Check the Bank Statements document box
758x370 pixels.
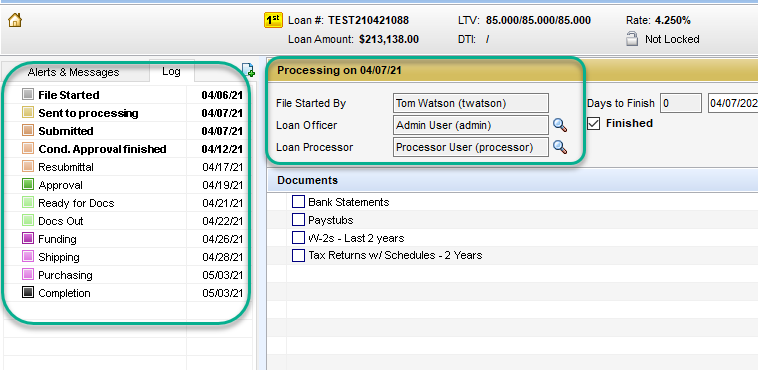point(298,202)
